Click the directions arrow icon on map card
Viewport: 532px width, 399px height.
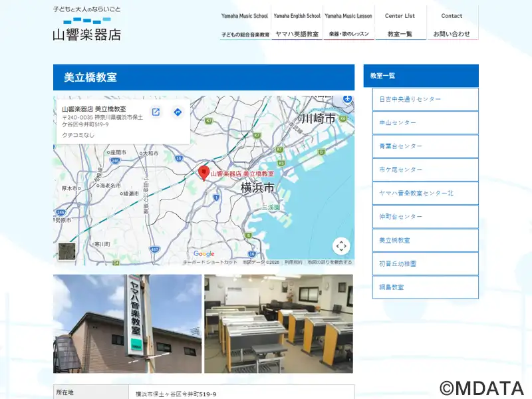(178, 112)
